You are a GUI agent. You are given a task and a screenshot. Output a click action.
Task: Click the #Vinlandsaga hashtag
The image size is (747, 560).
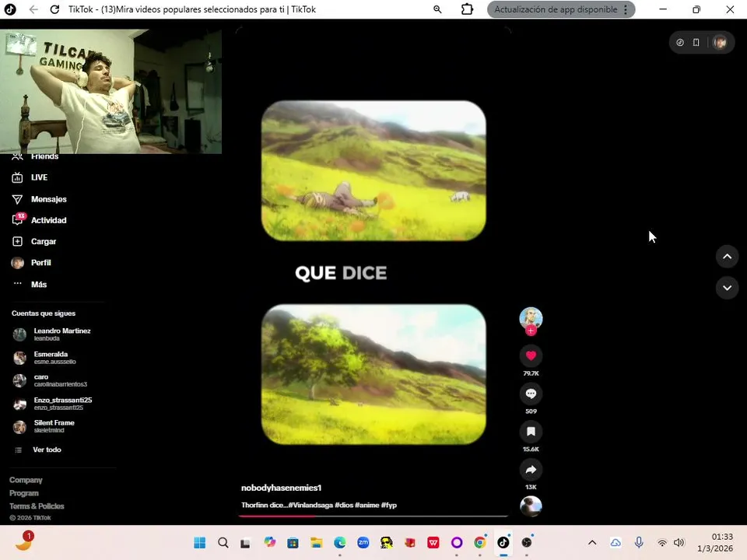(x=310, y=506)
